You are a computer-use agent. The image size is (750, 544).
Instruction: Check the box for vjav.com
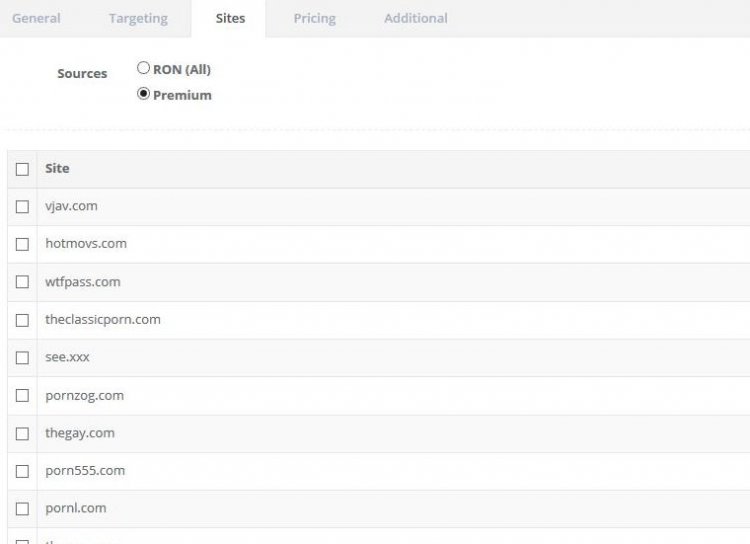[22, 207]
